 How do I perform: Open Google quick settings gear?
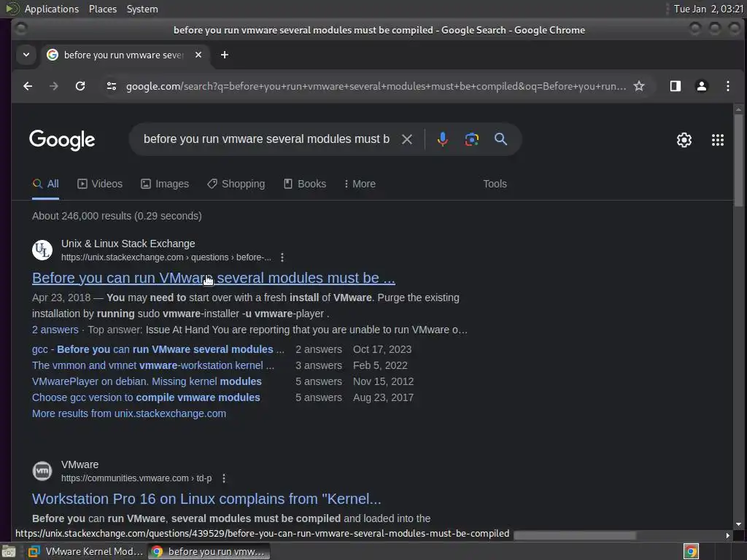pyautogui.click(x=684, y=140)
